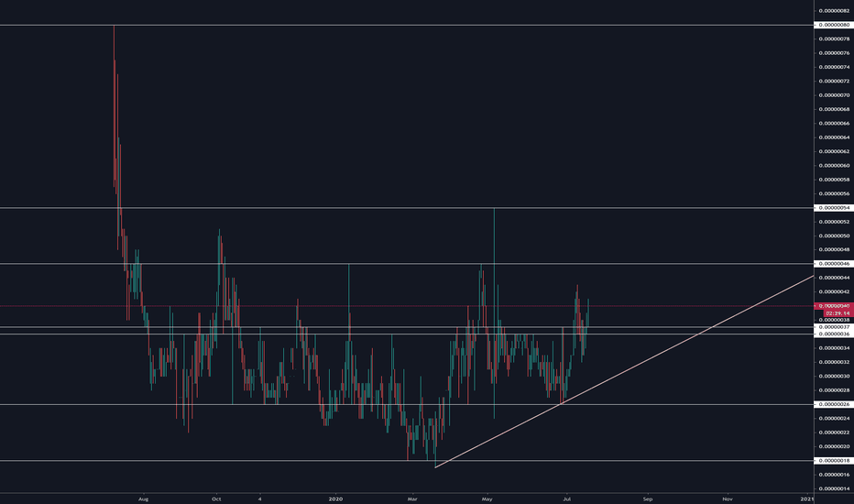The width and height of the screenshot is (854, 504).
Task: Click the 2021 label on the time axis
Action: 806,499
